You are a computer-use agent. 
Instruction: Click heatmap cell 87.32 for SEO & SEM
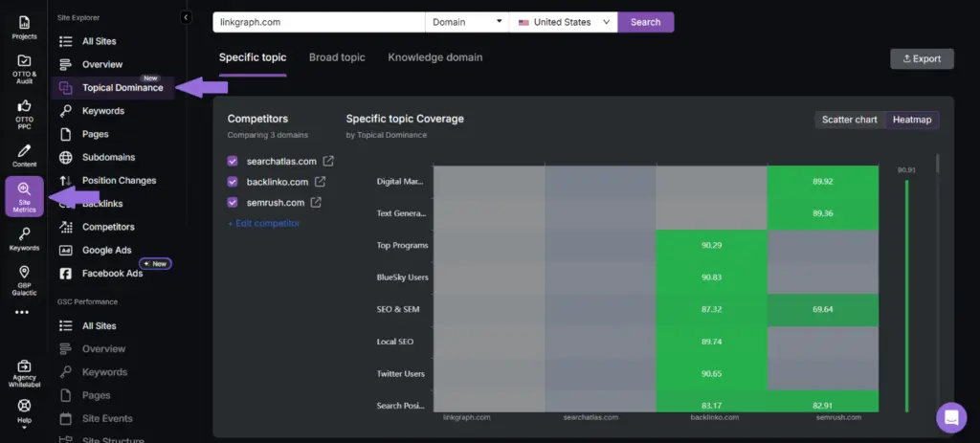point(711,309)
